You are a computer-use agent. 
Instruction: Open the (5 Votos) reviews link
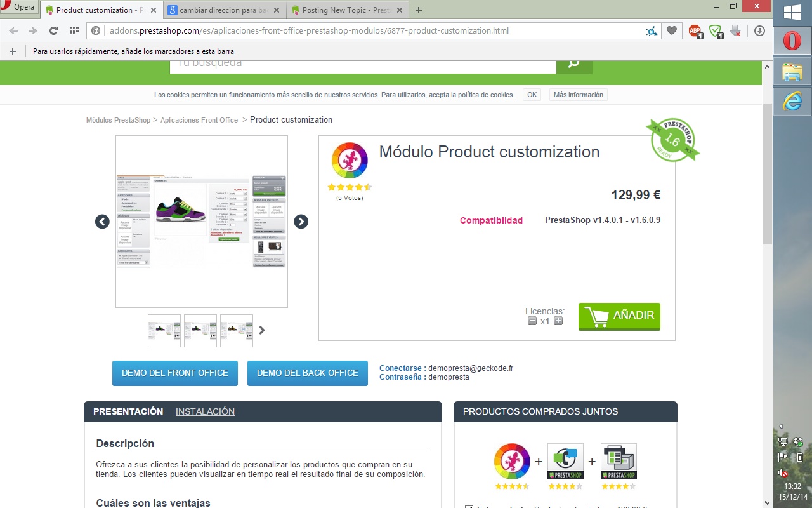(350, 198)
